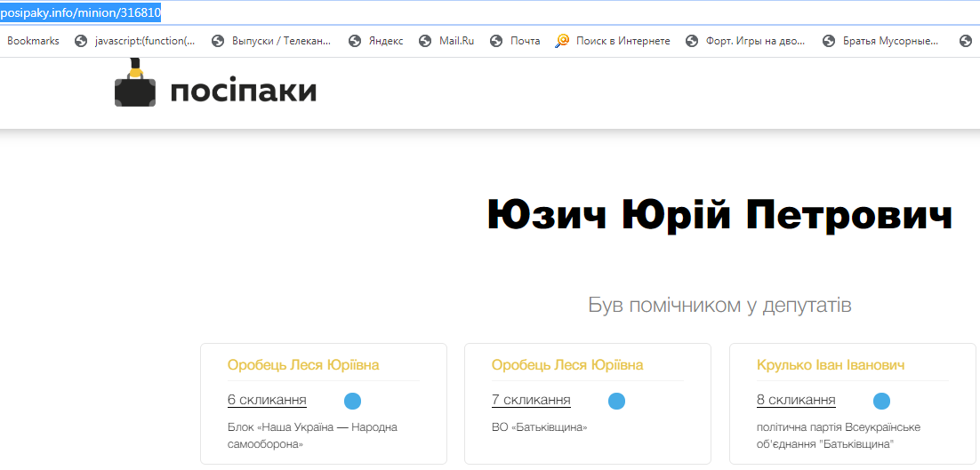Click the Mail.Ru bookmark globe icon

pyautogui.click(x=425, y=41)
